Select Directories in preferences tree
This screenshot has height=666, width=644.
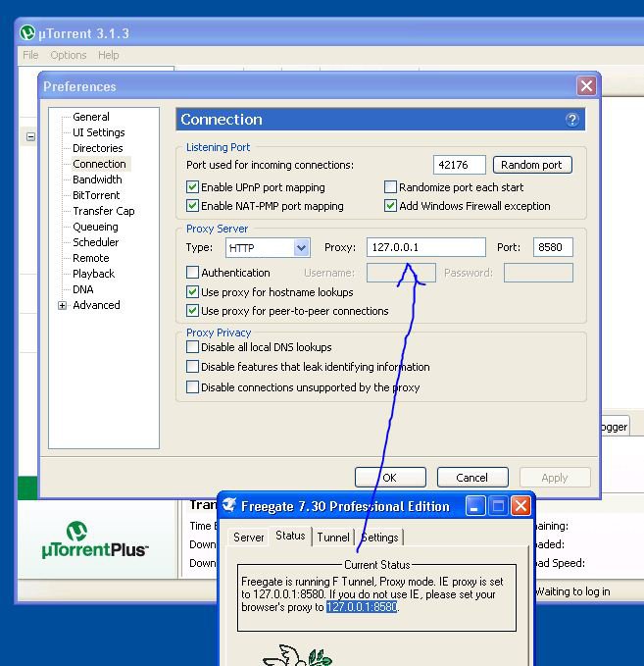click(x=98, y=148)
